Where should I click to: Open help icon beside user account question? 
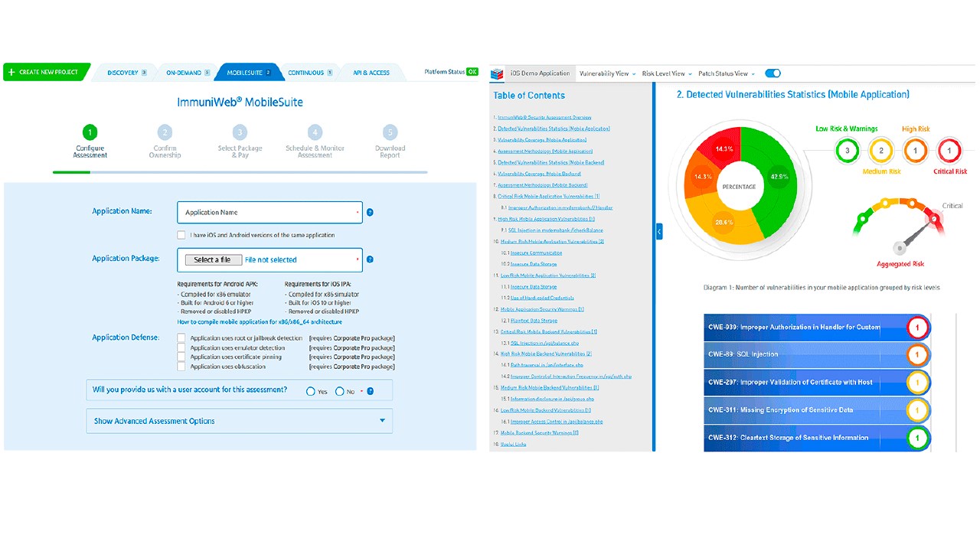pyautogui.click(x=370, y=391)
